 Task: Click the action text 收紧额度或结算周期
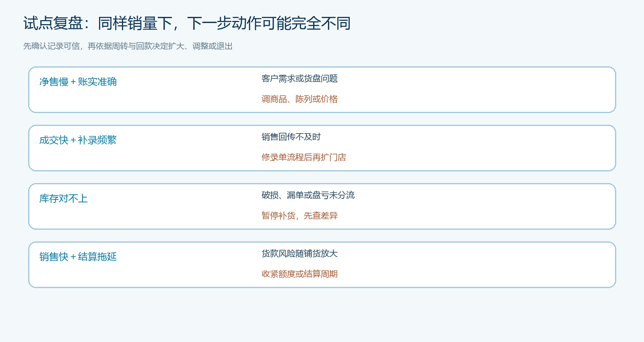299,274
